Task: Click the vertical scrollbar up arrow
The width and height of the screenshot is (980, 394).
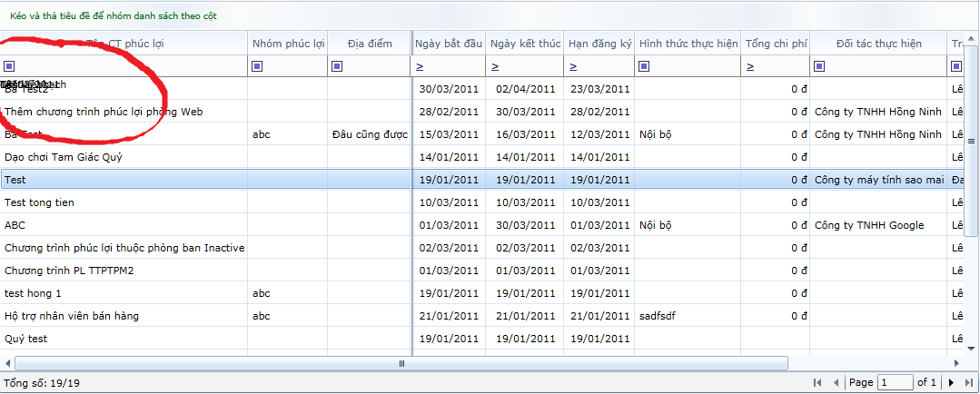Action: (971, 37)
